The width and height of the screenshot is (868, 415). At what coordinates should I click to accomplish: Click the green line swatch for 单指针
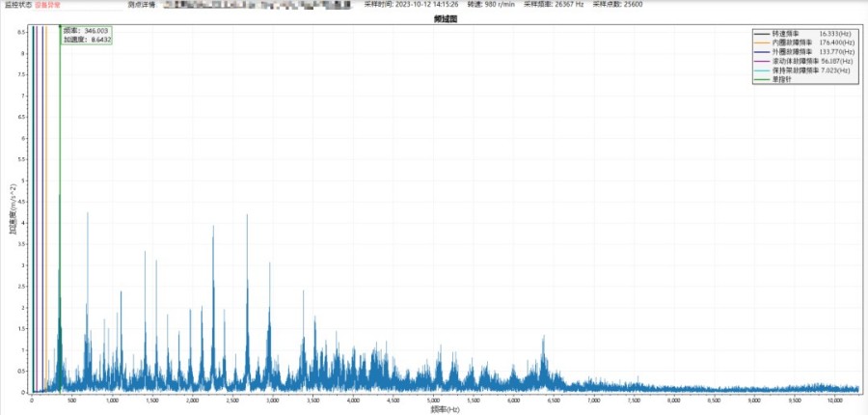click(x=762, y=80)
